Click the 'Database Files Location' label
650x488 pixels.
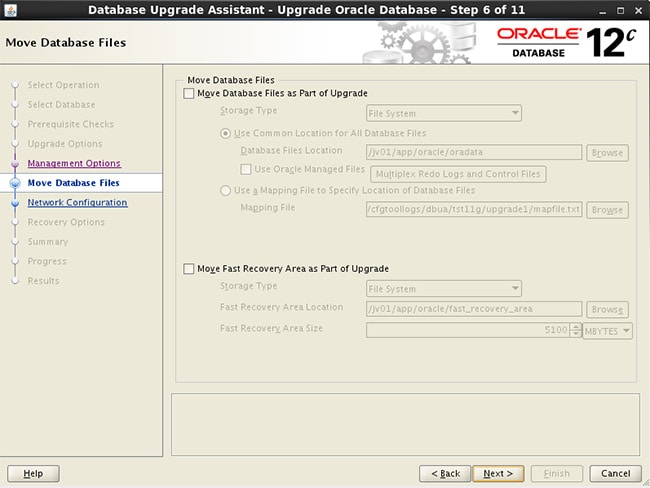291,151
